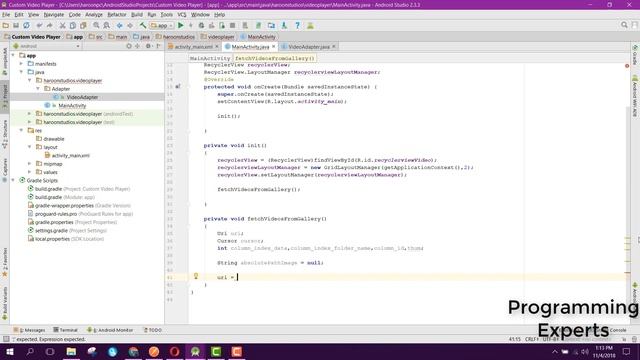Collapse the Gradle Scripts node
The width and height of the screenshot is (640, 360).
13,180
